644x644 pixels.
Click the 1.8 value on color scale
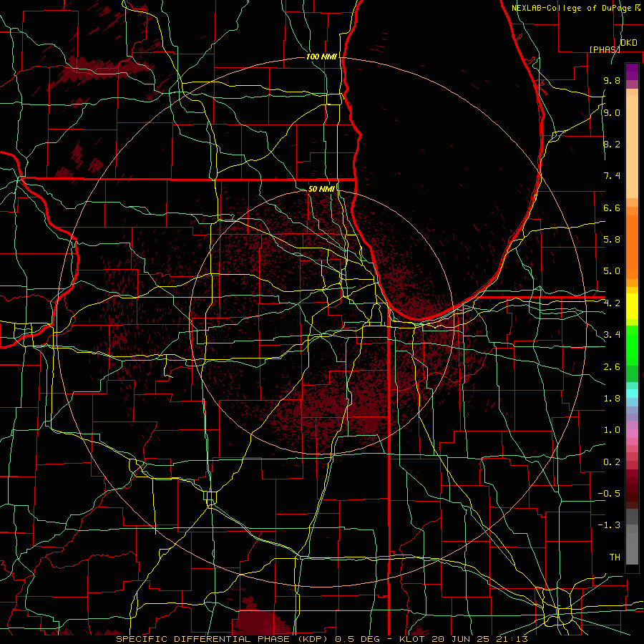[x=612, y=399]
